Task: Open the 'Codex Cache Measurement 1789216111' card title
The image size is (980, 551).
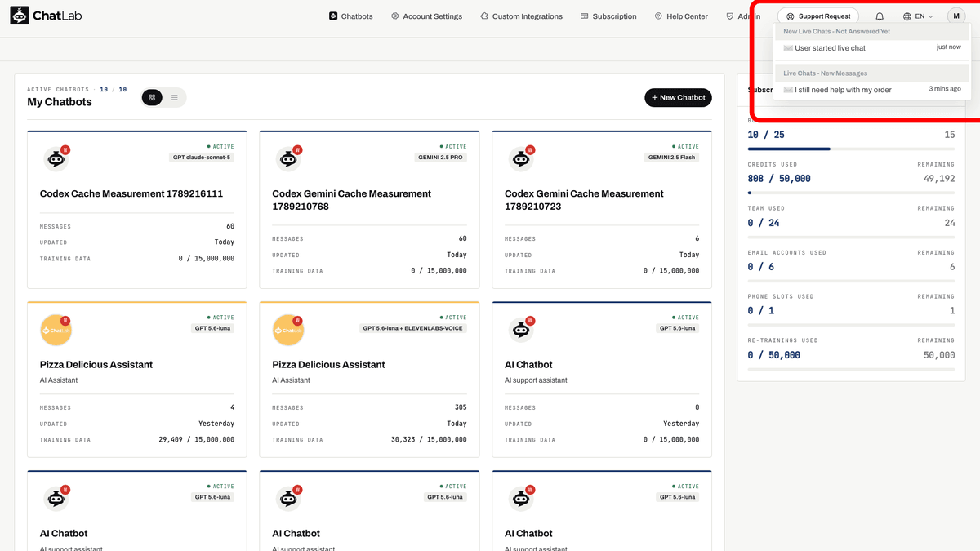Action: point(131,194)
